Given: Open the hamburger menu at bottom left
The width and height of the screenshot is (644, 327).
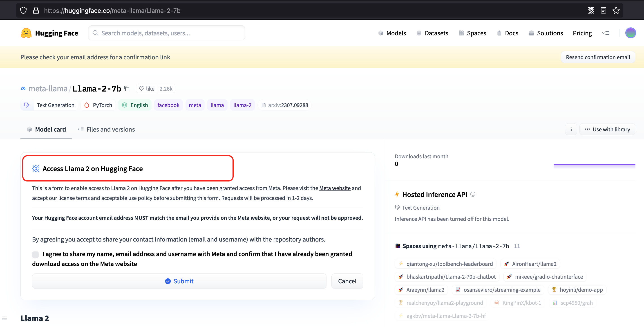Looking at the screenshot, I should [x=4, y=318].
